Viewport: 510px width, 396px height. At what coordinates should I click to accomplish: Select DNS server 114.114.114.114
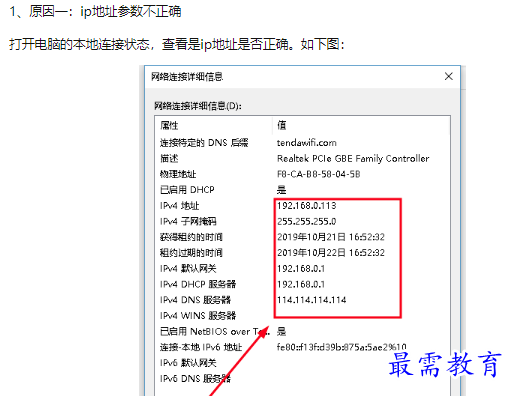coord(311,300)
